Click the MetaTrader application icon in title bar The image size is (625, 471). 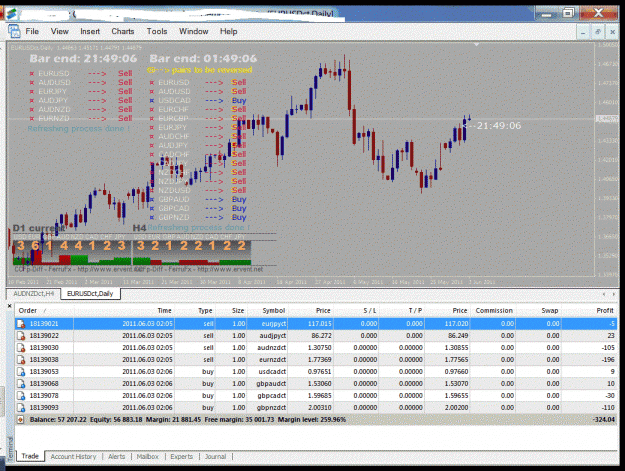11,14
